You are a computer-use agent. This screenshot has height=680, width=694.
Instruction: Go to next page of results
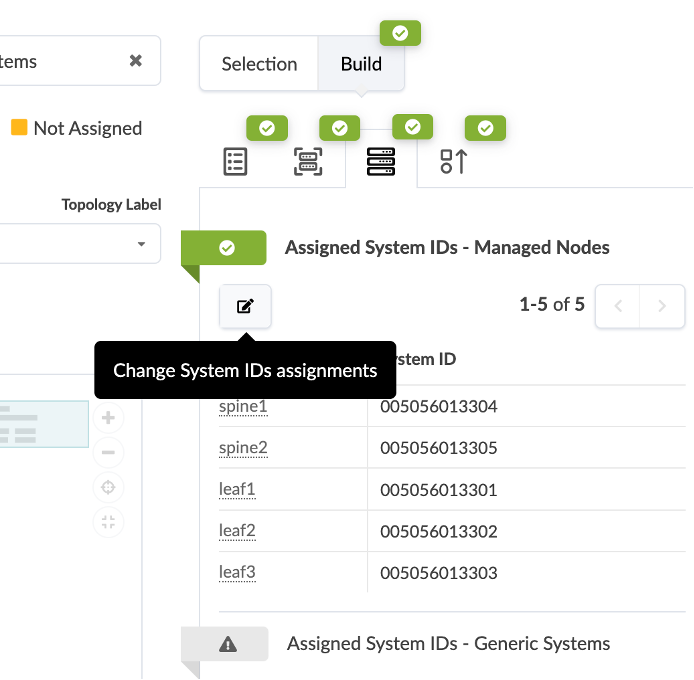(662, 306)
